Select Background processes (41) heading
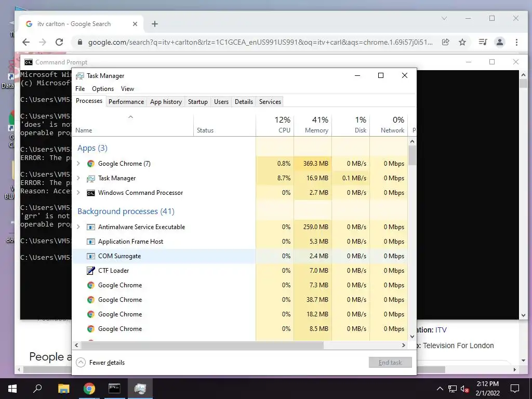Image resolution: width=532 pixels, height=399 pixels. tap(126, 211)
